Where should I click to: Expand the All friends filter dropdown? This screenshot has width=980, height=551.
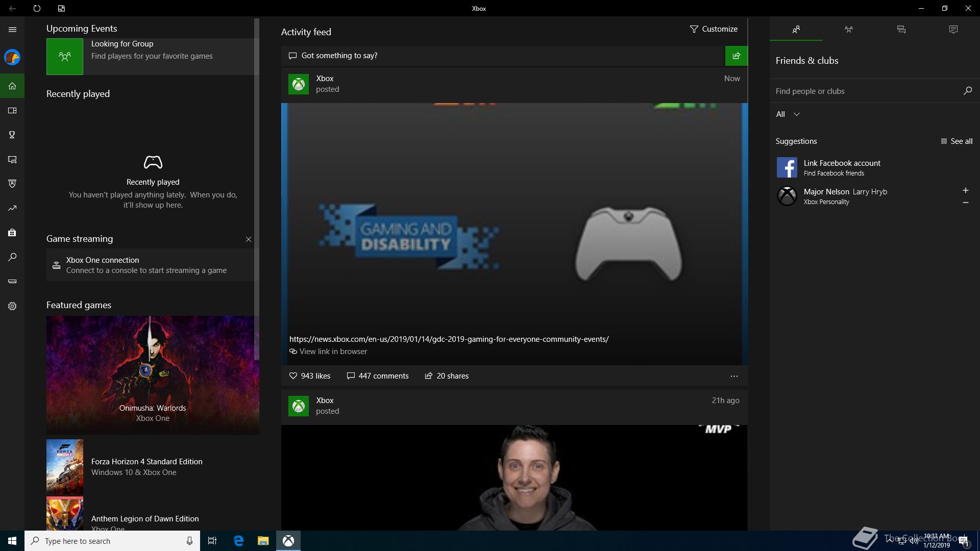pos(788,114)
